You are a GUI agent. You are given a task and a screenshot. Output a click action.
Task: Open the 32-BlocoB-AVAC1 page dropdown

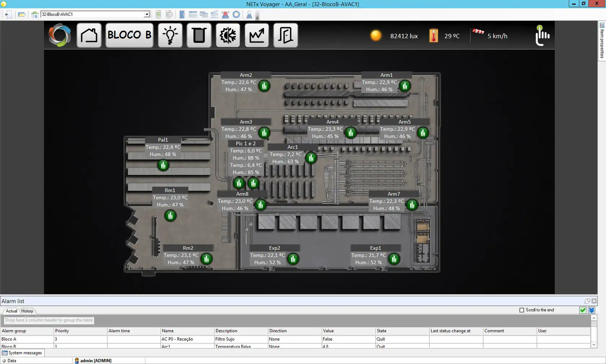[147, 14]
